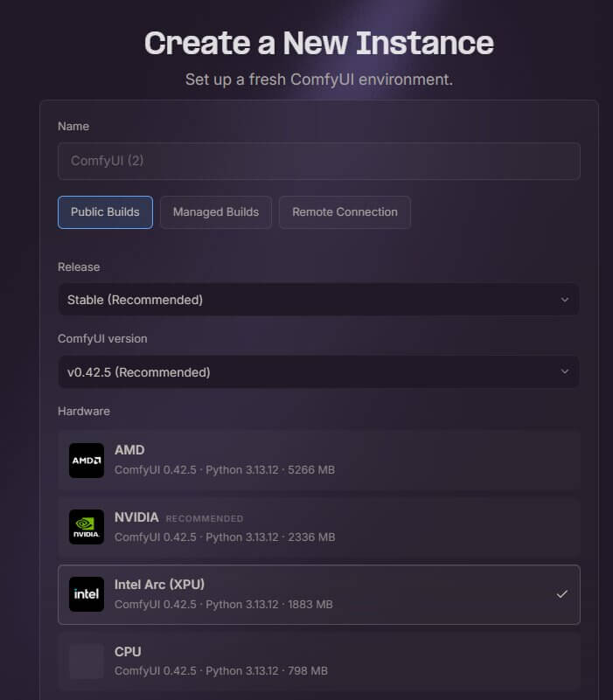This screenshot has height=700, width=613.
Task: Click the ComfyUI version chevron arrow
Action: pos(565,371)
